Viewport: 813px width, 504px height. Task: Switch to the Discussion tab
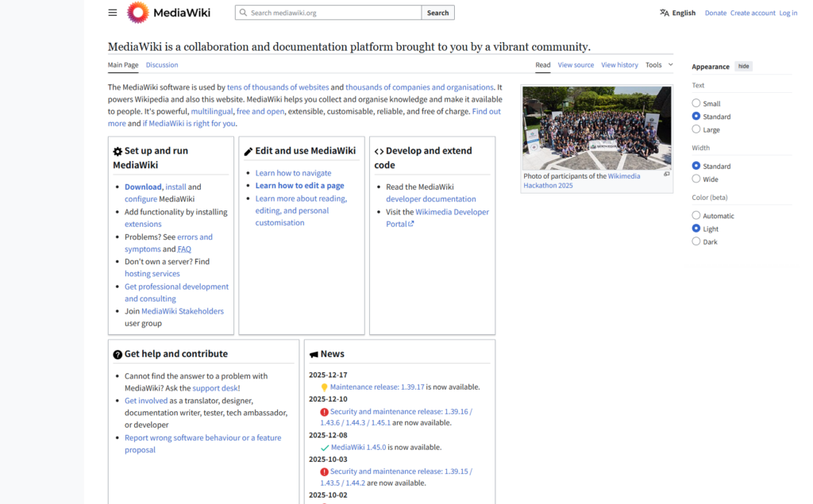click(162, 65)
